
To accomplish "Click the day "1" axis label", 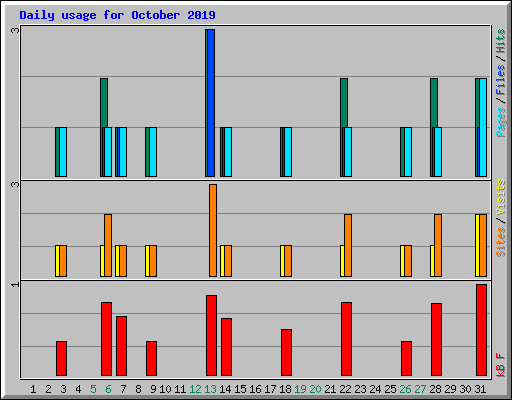I will (x=33, y=389).
